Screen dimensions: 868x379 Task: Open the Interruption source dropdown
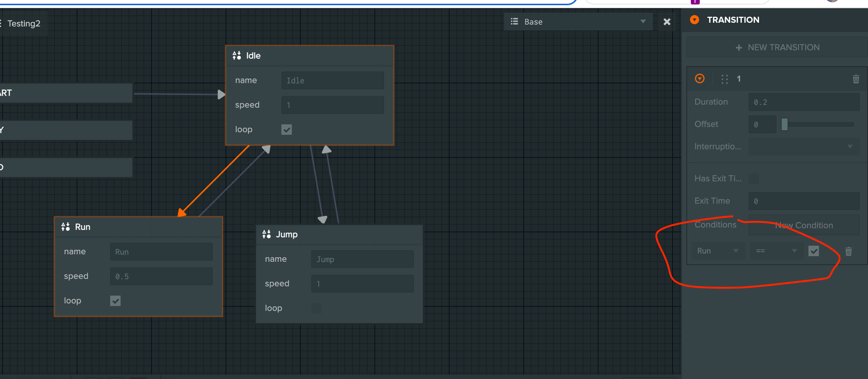click(804, 147)
